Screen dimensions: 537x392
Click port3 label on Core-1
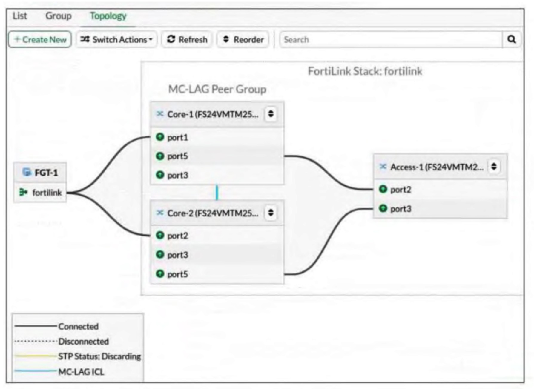coord(178,175)
